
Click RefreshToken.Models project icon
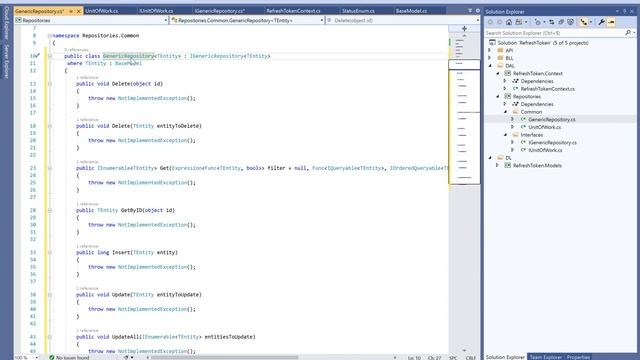(x=507, y=165)
